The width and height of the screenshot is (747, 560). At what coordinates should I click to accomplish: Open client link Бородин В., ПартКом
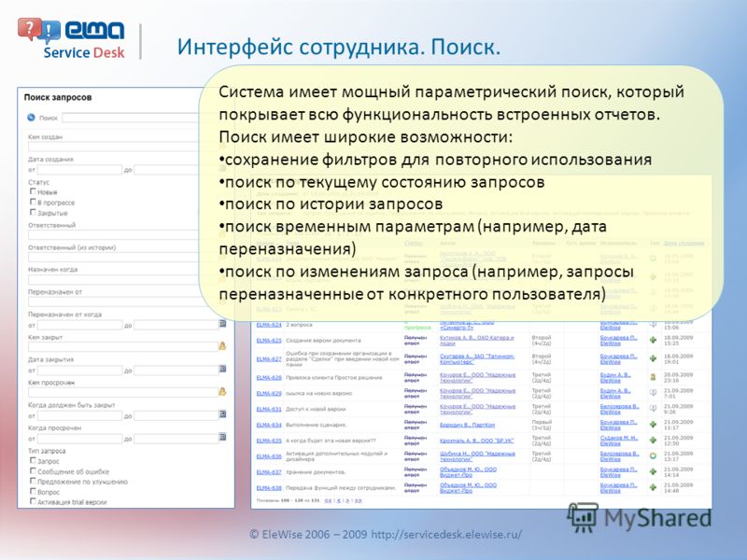tap(468, 425)
